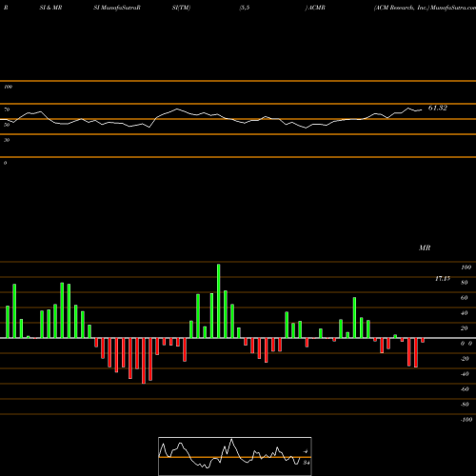The width and height of the screenshot is (476, 476).
Task: Click the MR scale label -60
Action: click(x=465, y=389)
